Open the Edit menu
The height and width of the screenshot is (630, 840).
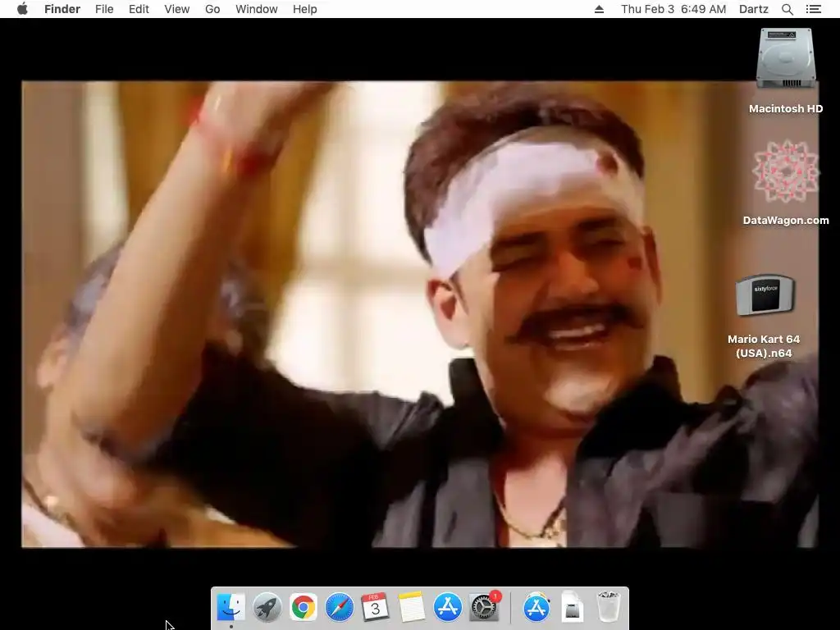(x=139, y=9)
